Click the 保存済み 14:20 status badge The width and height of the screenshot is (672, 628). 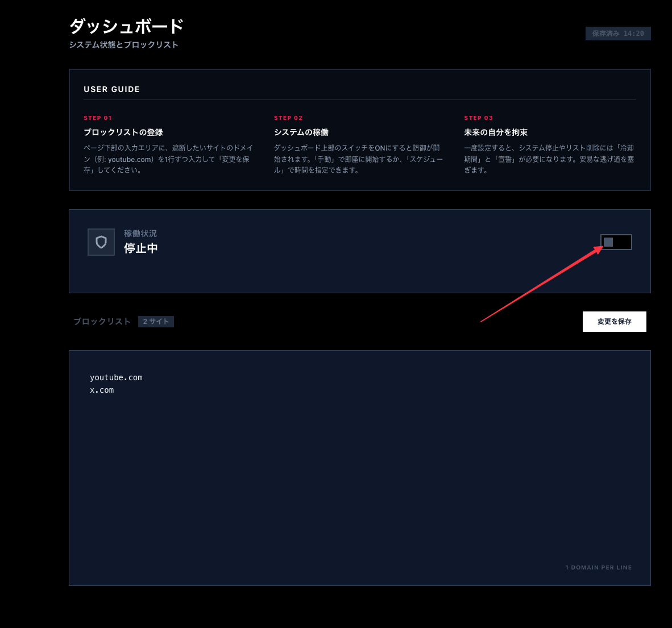(617, 34)
